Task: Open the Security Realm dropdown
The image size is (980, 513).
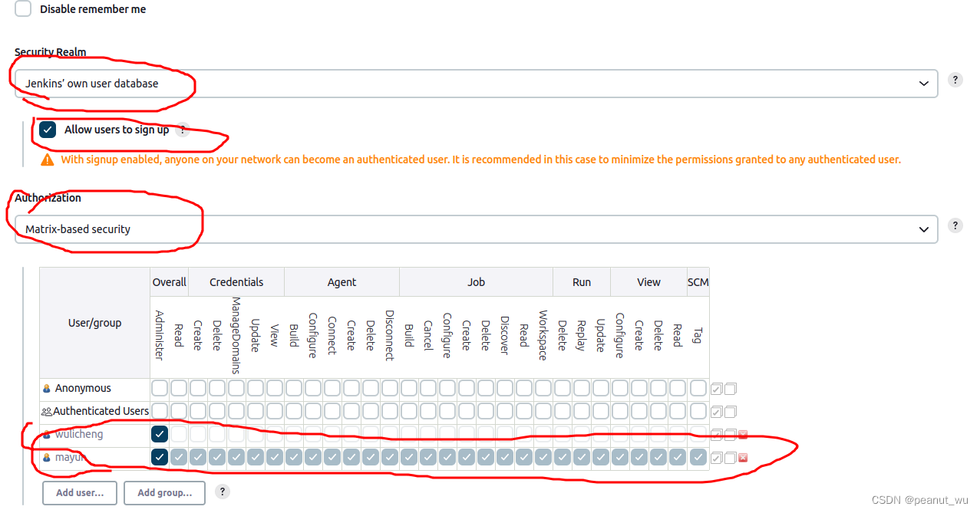Action: click(x=476, y=84)
